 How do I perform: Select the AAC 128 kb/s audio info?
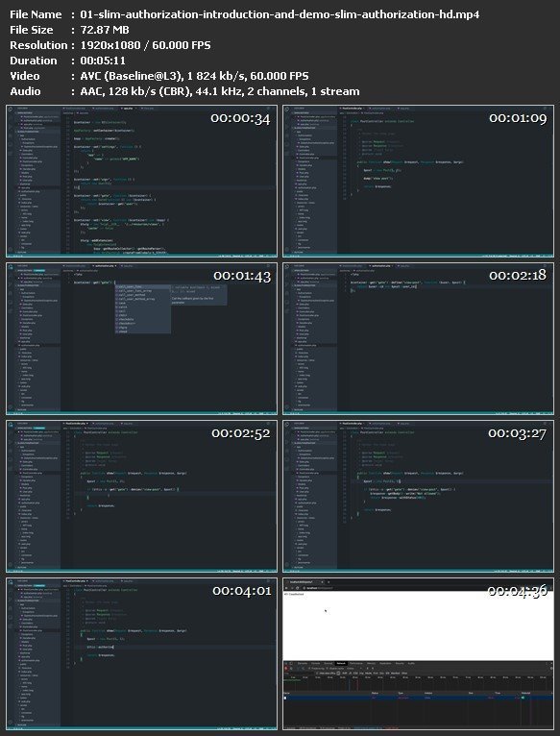[x=220, y=91]
